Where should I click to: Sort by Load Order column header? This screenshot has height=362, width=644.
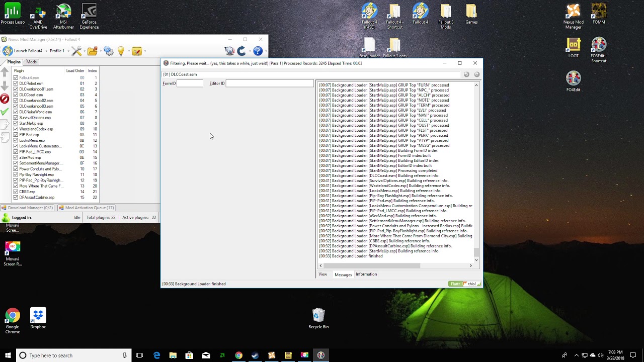click(x=75, y=71)
